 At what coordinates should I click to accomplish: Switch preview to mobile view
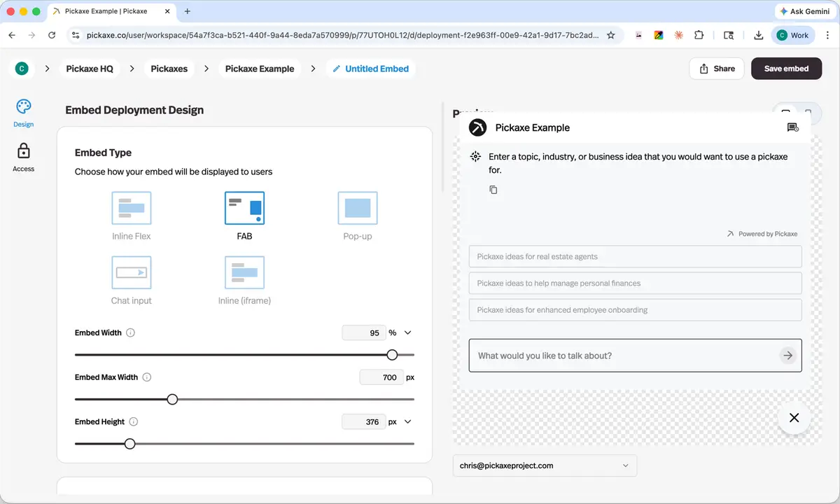pos(808,113)
